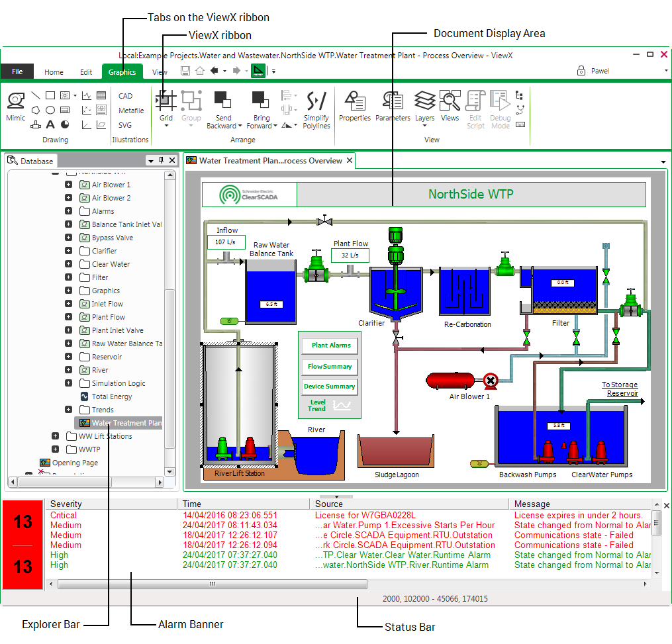672x644 pixels.
Task: Open the File menu tab
Action: (17, 72)
